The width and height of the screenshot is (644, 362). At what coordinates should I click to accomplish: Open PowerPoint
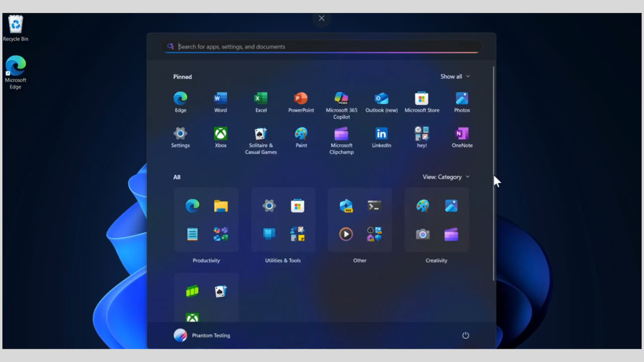tap(301, 99)
